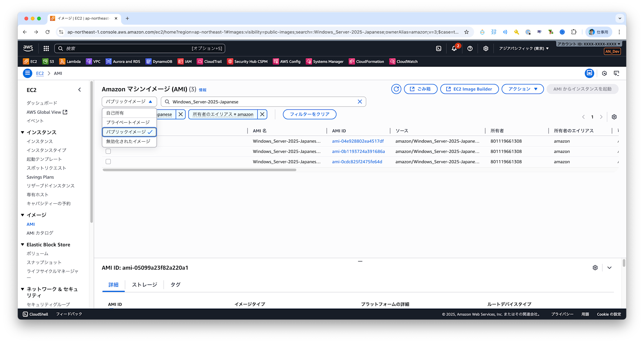Screen dimensions: 644x343
Task: Collapse the Elastic Block Store section
Action: point(23,245)
